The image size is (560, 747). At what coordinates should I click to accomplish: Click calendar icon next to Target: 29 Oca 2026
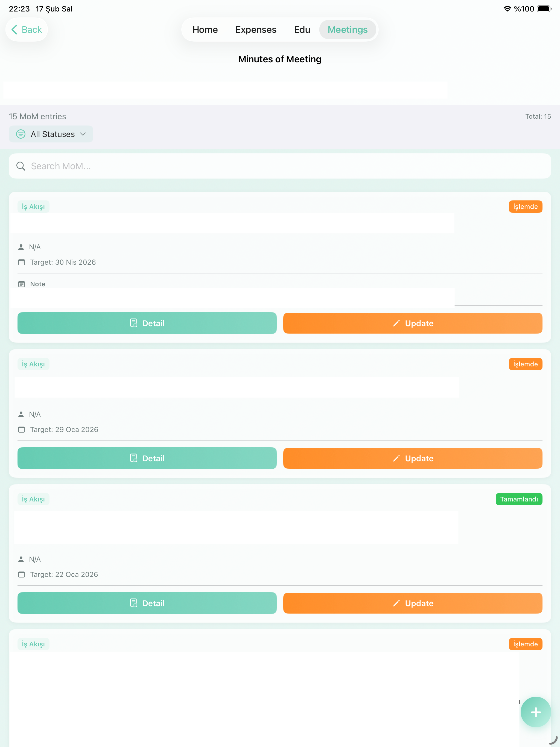click(x=22, y=430)
